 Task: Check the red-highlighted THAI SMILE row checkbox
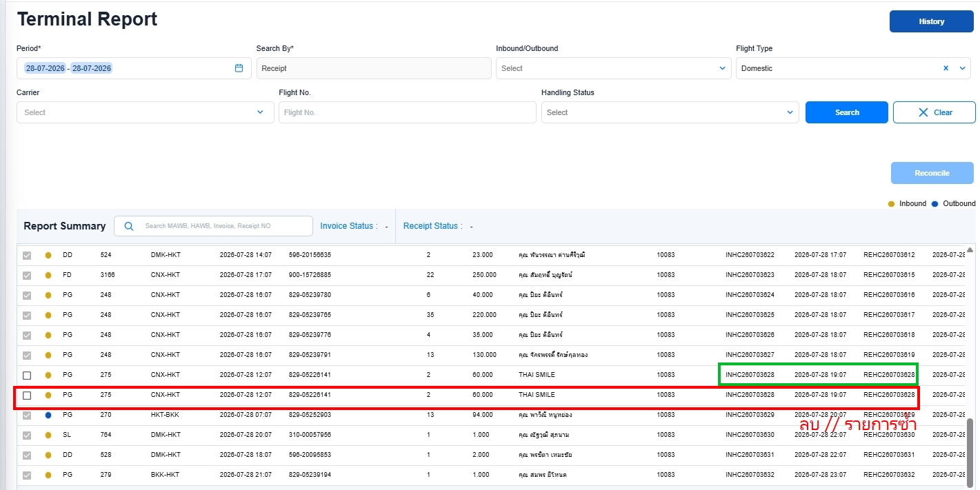27,396
